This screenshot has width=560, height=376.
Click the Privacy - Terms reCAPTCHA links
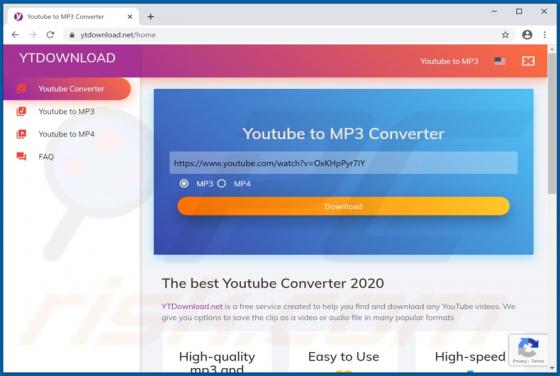pyautogui.click(x=528, y=361)
